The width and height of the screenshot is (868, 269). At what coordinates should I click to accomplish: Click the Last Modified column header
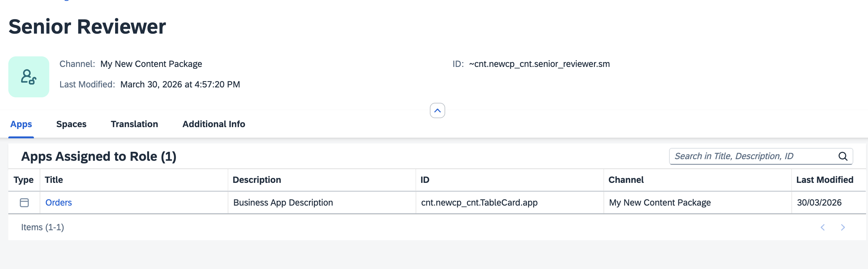click(825, 180)
